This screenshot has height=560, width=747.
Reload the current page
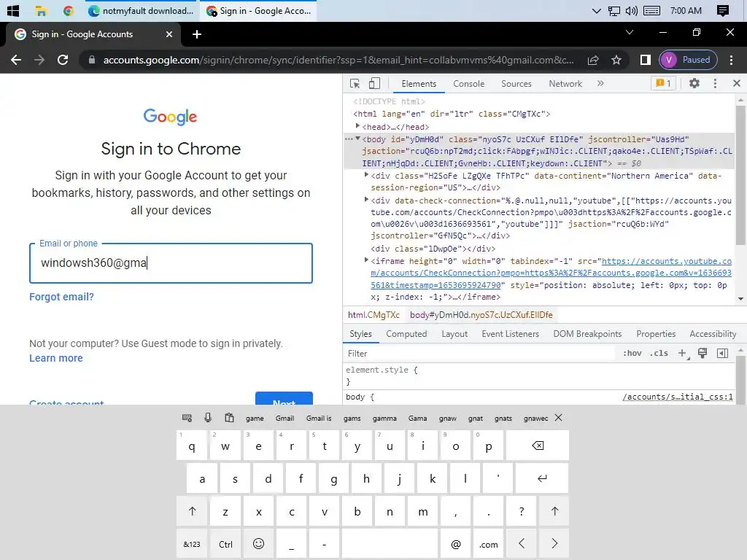[63, 60]
